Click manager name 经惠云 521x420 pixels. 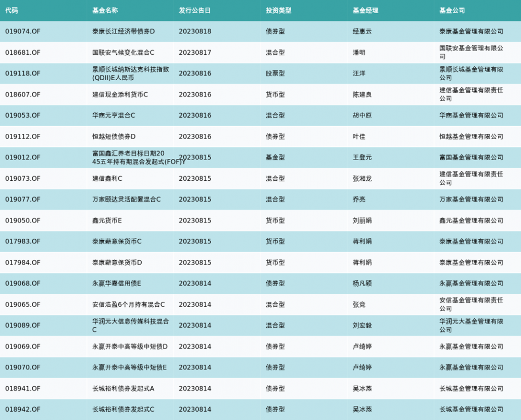pyautogui.click(x=362, y=31)
